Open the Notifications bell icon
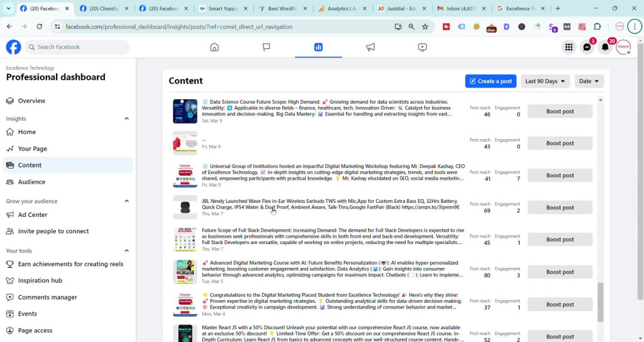This screenshot has width=644, height=342. point(605,47)
